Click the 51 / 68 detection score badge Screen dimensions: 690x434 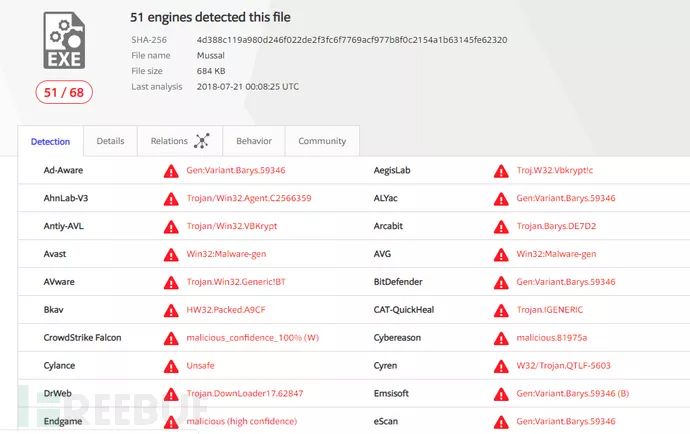(x=64, y=93)
